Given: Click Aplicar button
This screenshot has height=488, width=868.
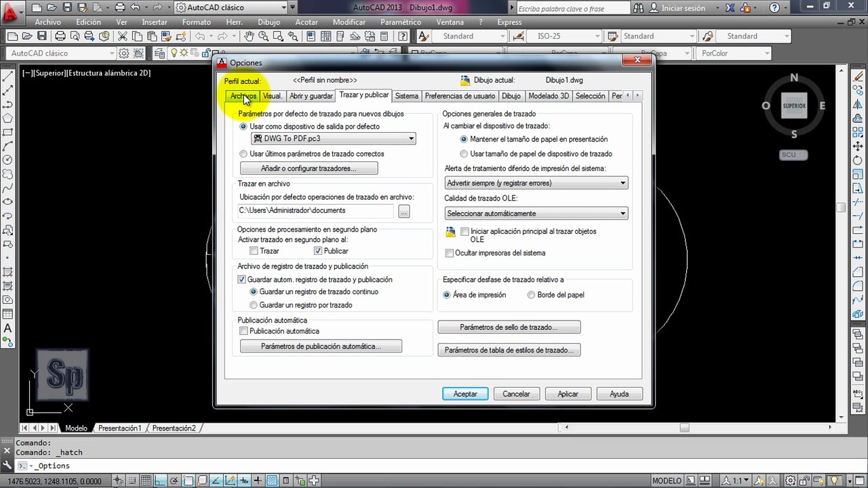Looking at the screenshot, I should (568, 394).
